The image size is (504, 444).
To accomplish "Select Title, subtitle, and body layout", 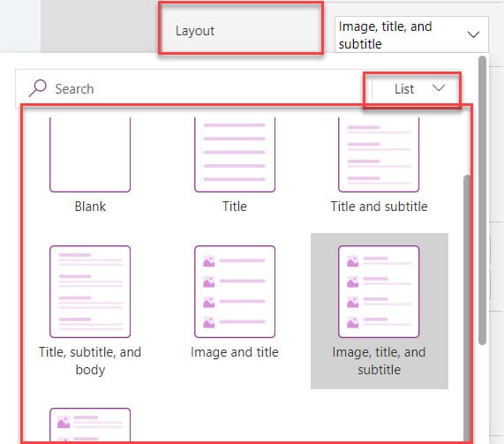I will (x=90, y=291).
